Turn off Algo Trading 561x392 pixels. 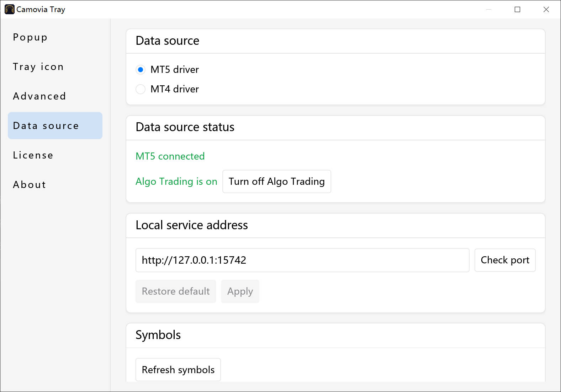(x=277, y=182)
